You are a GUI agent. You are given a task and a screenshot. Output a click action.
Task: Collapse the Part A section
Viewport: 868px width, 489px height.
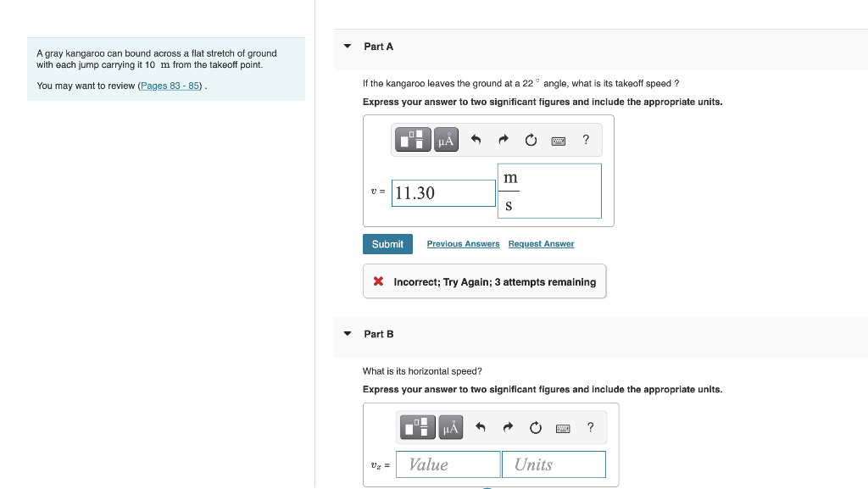[x=348, y=47]
